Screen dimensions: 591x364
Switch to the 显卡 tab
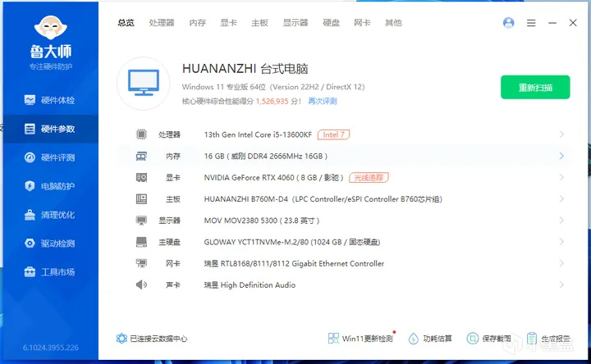pyautogui.click(x=228, y=23)
